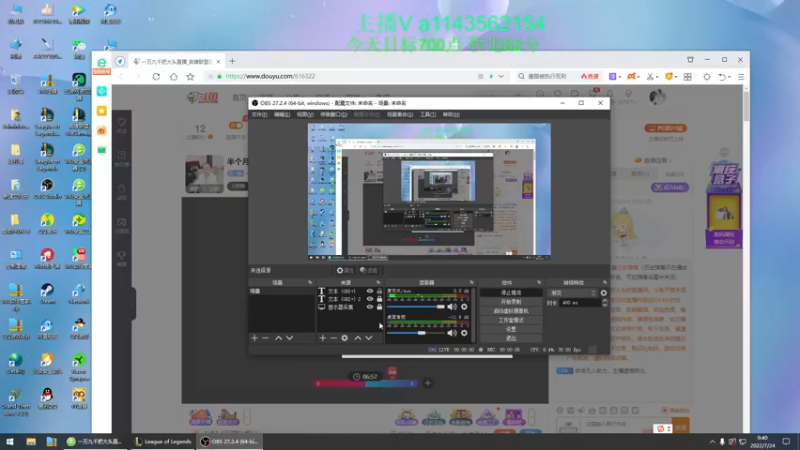Screen dimensions: 800x450
Task: Click the browser address bar URL
Action: point(270,77)
